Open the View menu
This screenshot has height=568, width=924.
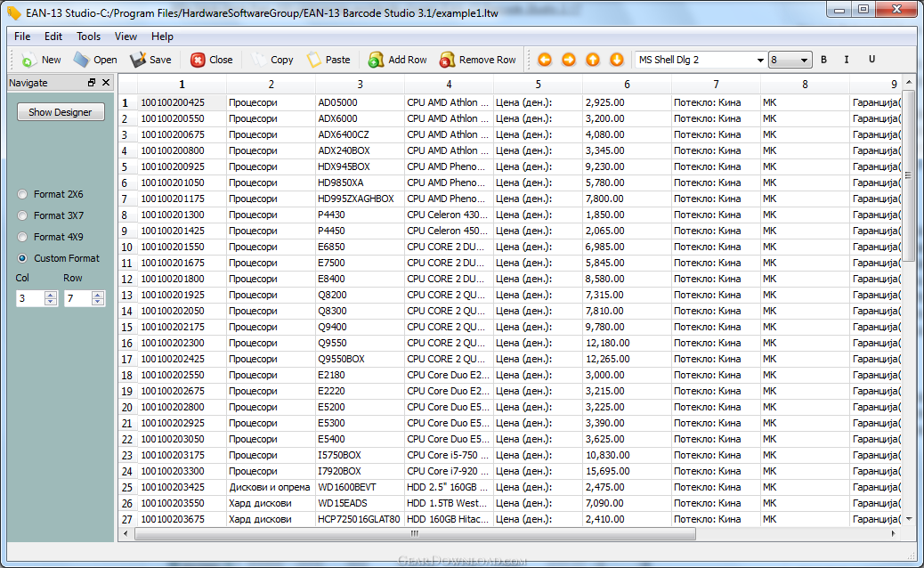pos(126,37)
